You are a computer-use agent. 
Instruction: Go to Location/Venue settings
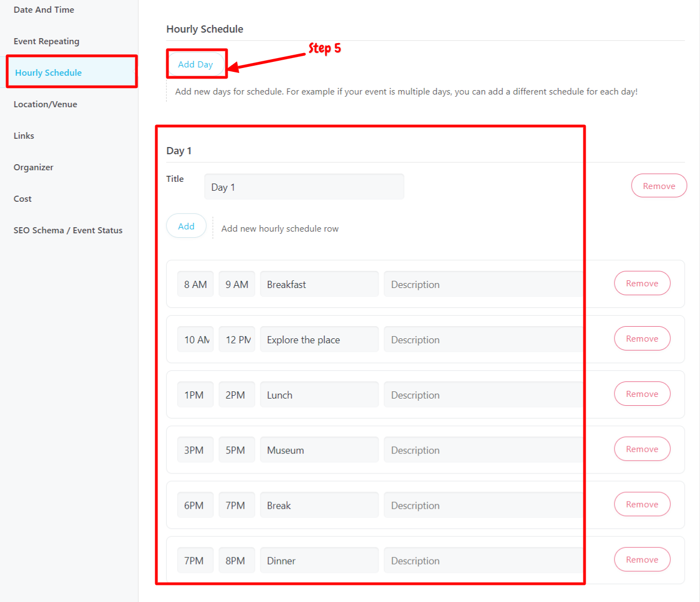45,104
